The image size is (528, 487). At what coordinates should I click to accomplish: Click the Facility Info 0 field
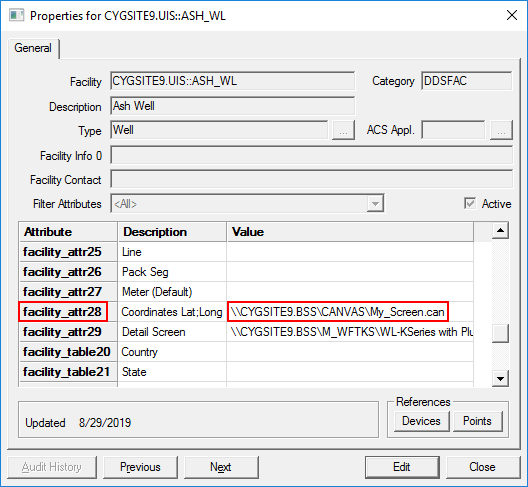coord(311,155)
